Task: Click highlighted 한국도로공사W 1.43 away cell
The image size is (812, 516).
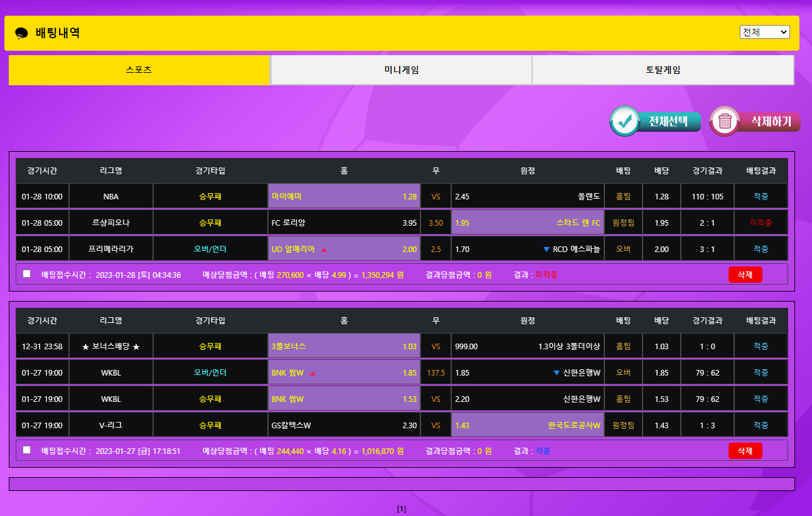Action: (x=527, y=426)
